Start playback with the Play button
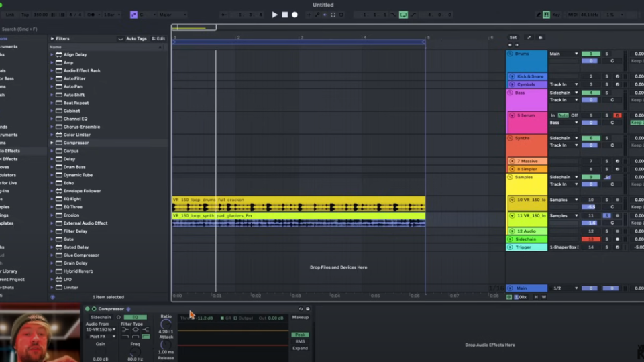Viewport: 644px width, 362px height. point(275,15)
